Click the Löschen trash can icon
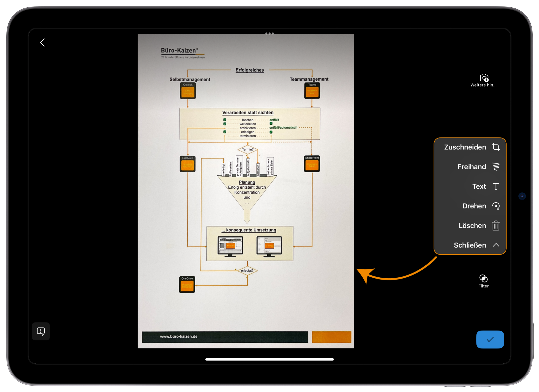The width and height of the screenshot is (539, 392). click(x=496, y=226)
